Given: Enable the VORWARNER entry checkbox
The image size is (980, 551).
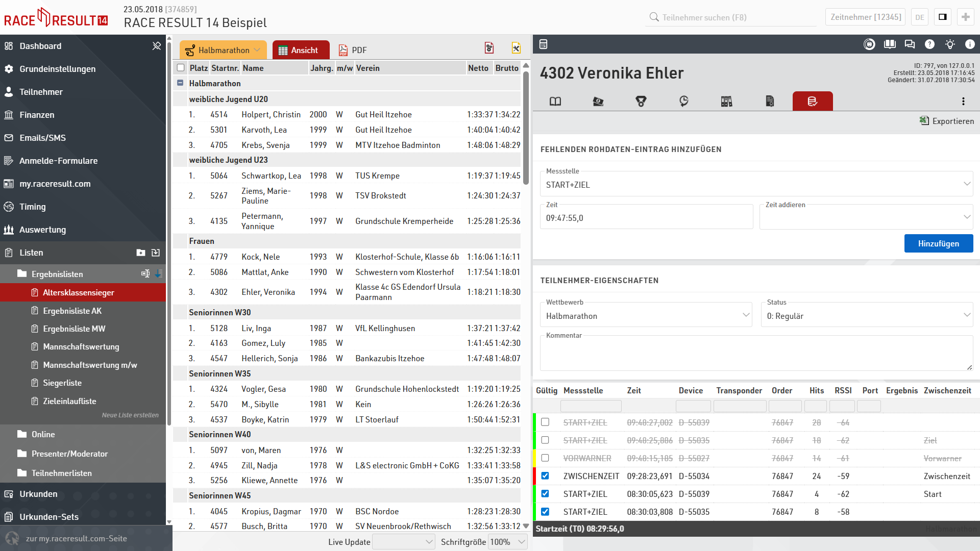Looking at the screenshot, I should pos(545,458).
